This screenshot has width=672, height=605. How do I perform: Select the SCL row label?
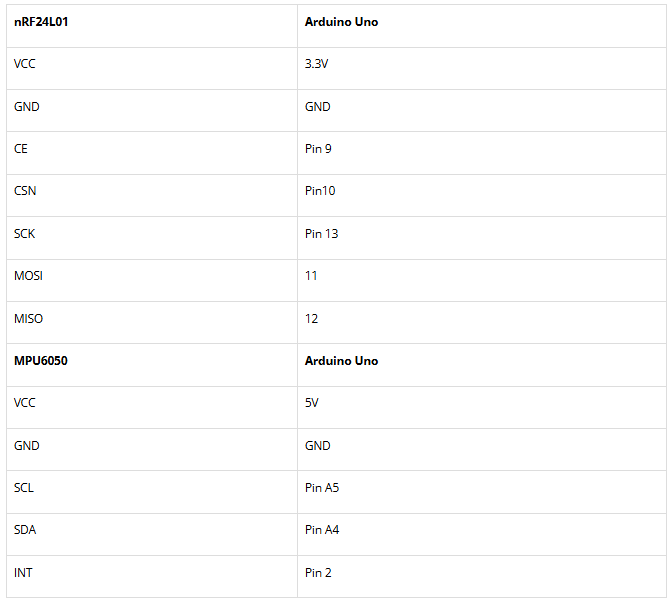(24, 488)
